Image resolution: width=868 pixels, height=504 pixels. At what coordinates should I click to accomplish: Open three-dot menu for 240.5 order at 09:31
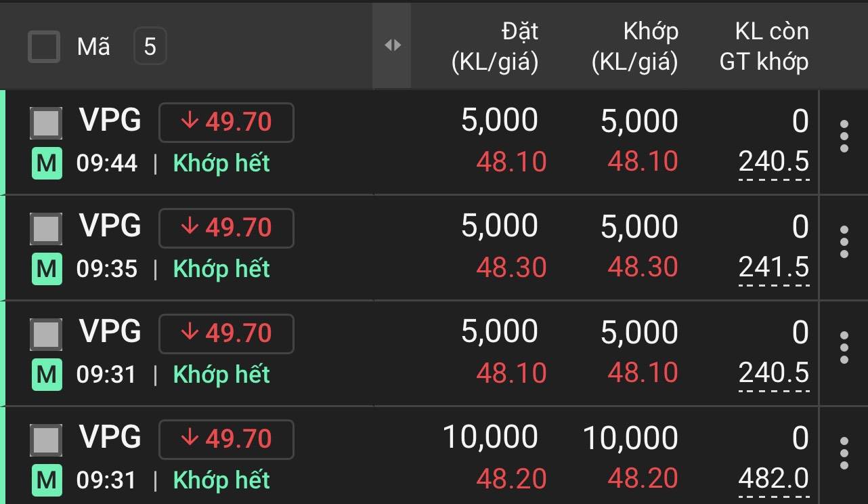[844, 348]
